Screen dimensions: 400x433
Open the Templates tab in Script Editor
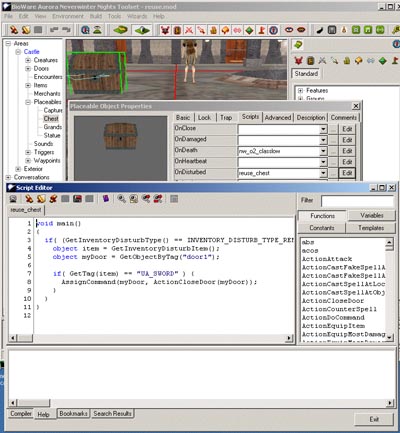point(371,228)
